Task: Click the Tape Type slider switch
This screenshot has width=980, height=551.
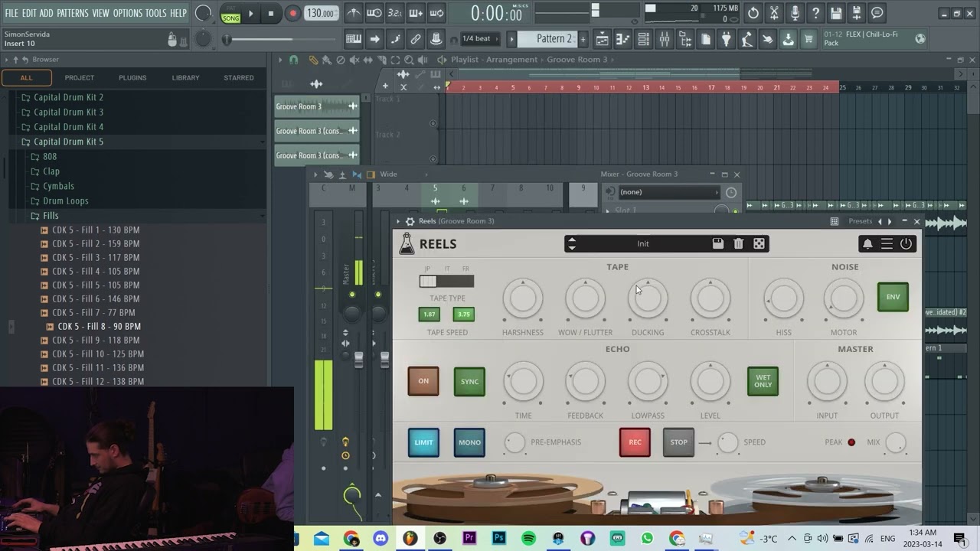Action: [446, 282]
